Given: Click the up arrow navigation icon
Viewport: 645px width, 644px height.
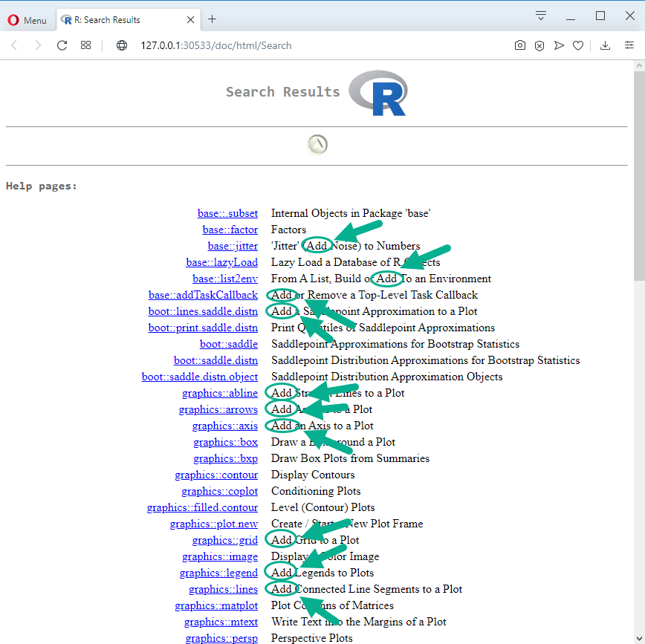Looking at the screenshot, I should 317,144.
